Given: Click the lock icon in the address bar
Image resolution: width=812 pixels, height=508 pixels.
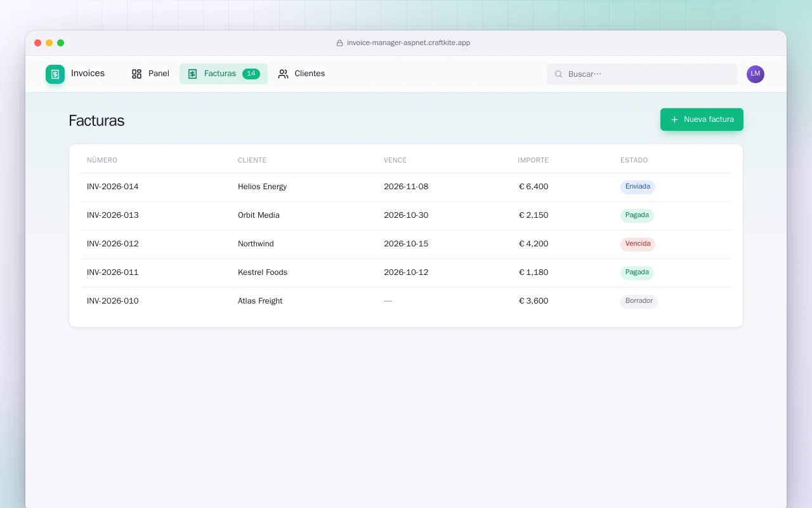Looking at the screenshot, I should (339, 43).
